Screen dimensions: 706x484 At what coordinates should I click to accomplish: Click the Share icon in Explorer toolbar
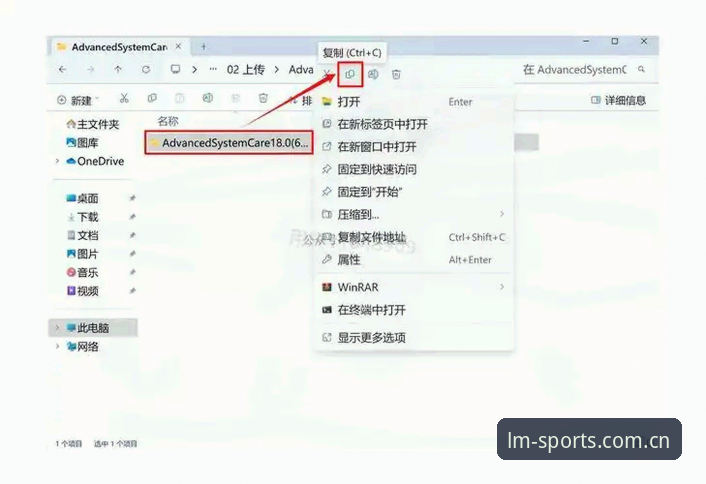point(235,98)
